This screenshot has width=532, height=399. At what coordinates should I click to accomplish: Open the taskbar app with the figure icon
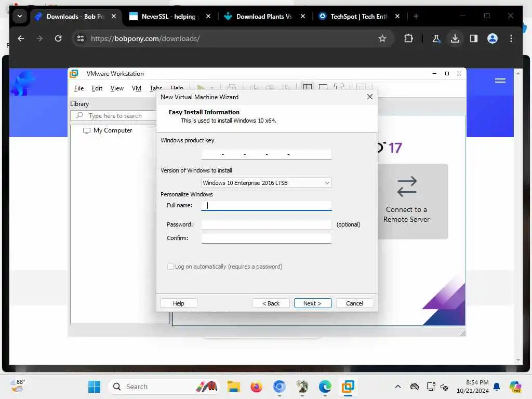coord(302,387)
